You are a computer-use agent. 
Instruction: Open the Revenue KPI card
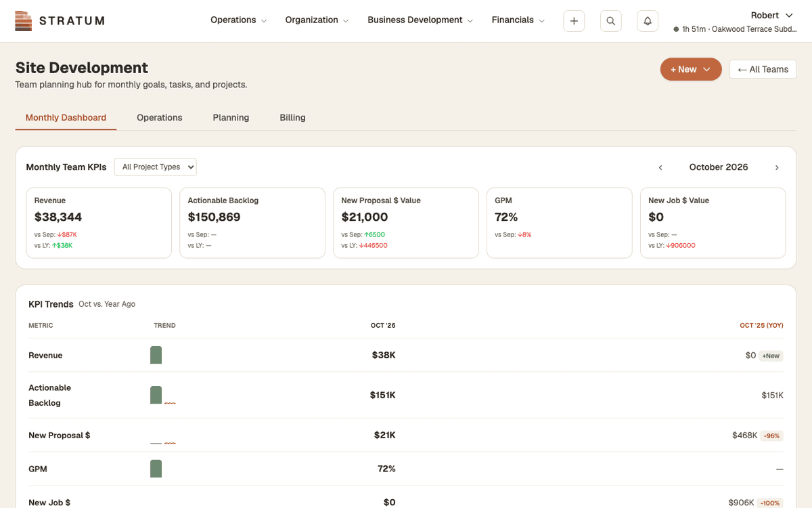tap(99, 223)
